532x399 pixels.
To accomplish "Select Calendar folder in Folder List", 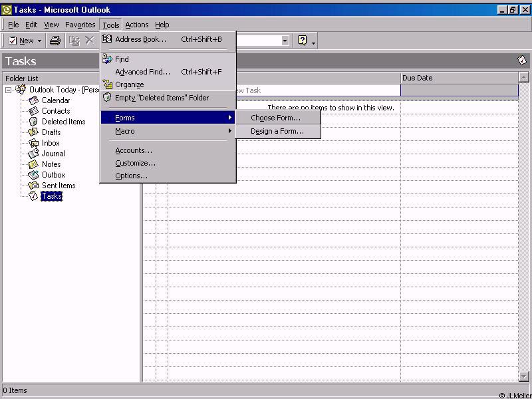I will [56, 100].
